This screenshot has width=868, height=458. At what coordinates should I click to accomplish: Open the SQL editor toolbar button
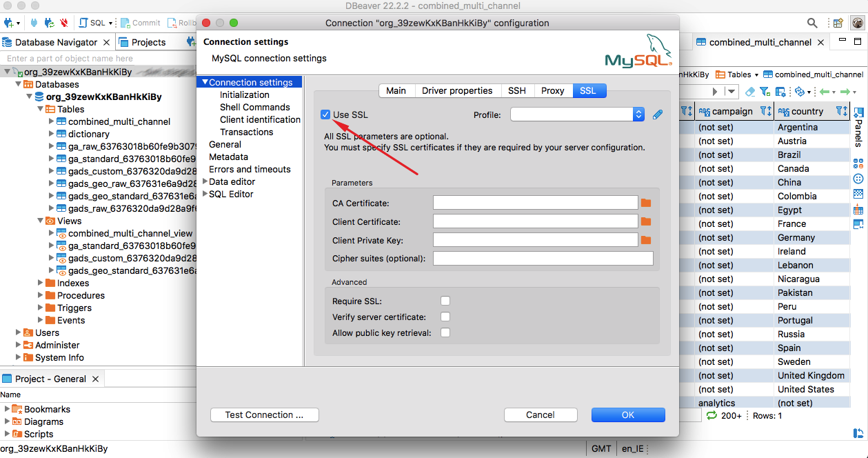[x=92, y=23]
